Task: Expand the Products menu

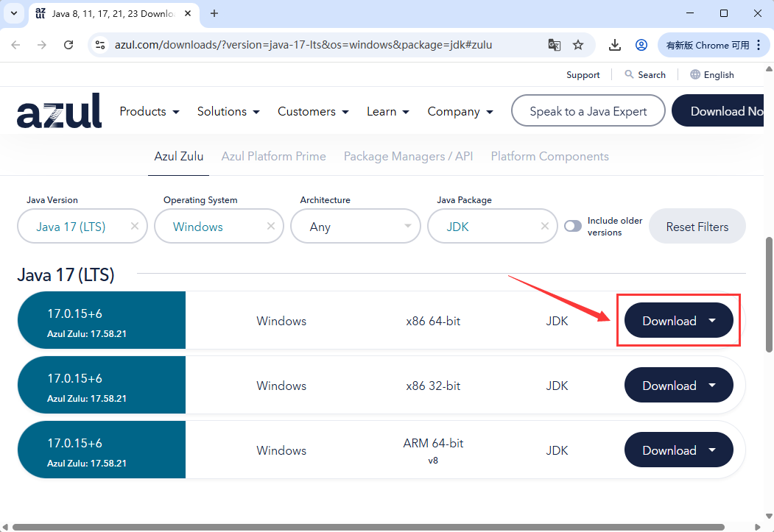Action: 149,111
